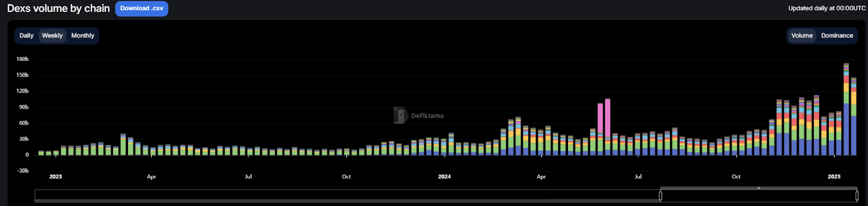Toggle chart to Dominance view
Screen dimensions: 868x206
(x=837, y=35)
